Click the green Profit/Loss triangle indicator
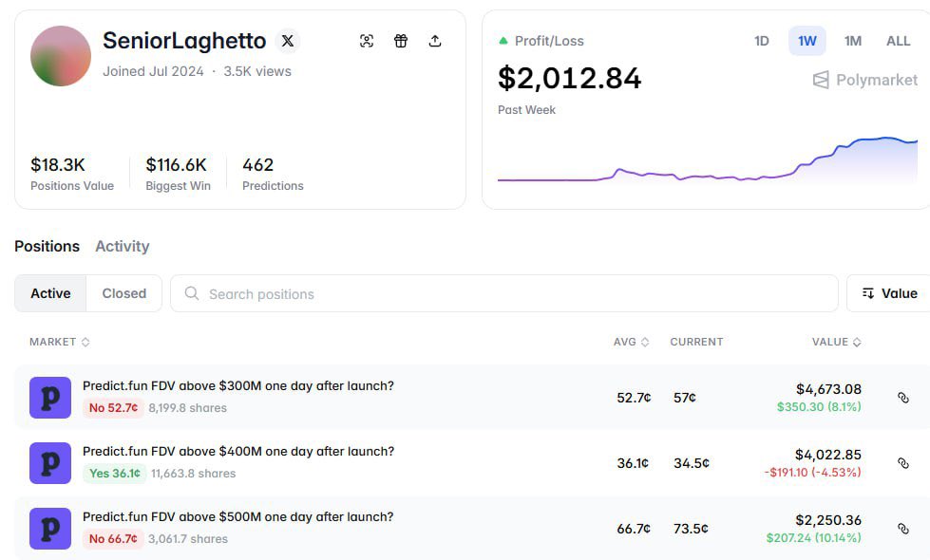 point(503,41)
